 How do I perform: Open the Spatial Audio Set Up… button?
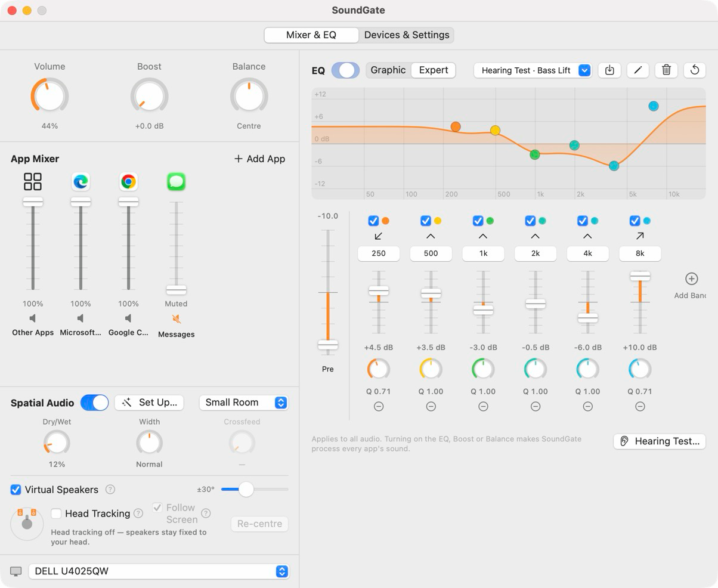pyautogui.click(x=149, y=403)
